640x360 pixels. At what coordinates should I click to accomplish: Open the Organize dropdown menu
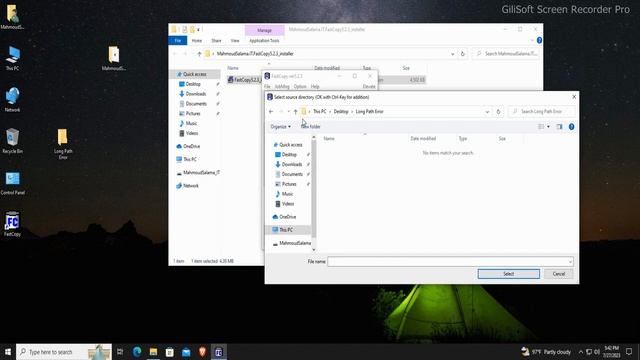(280, 127)
